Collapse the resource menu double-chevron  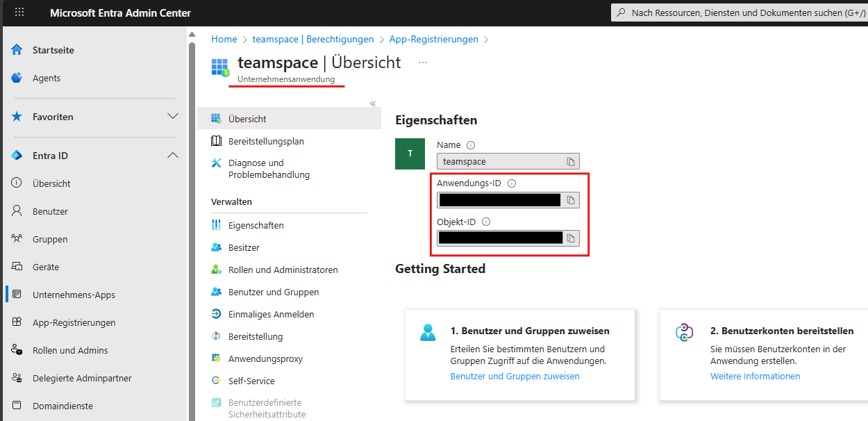click(x=373, y=104)
